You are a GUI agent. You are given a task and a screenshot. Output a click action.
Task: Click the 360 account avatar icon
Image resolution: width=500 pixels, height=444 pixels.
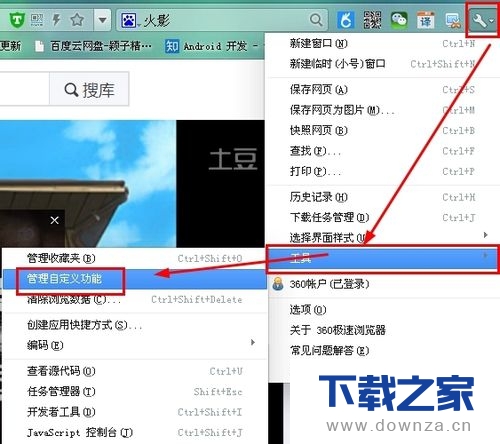point(278,284)
